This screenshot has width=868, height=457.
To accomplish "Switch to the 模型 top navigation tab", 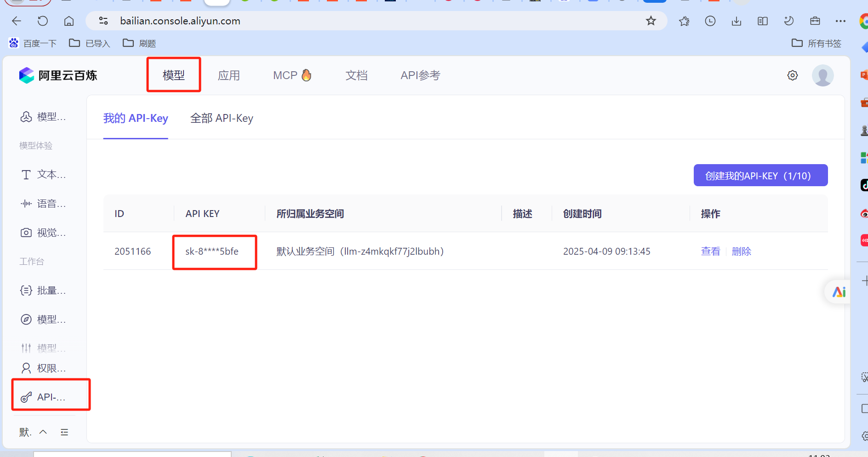I will [174, 75].
